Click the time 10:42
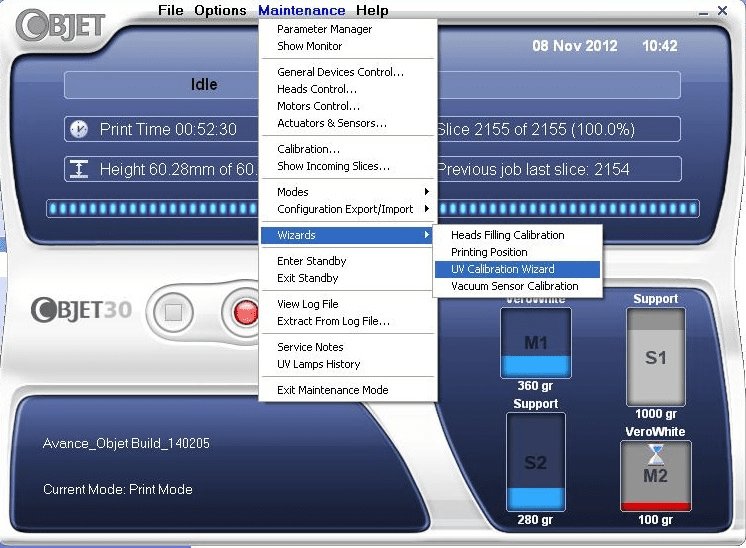746x548 pixels. 659,46
